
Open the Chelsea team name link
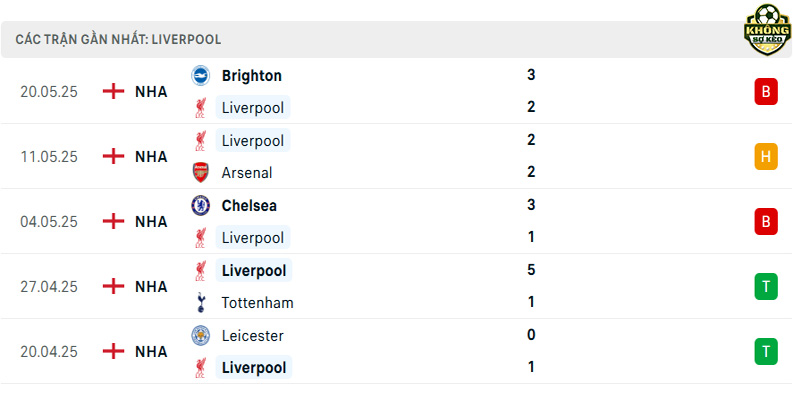pyautogui.click(x=249, y=206)
